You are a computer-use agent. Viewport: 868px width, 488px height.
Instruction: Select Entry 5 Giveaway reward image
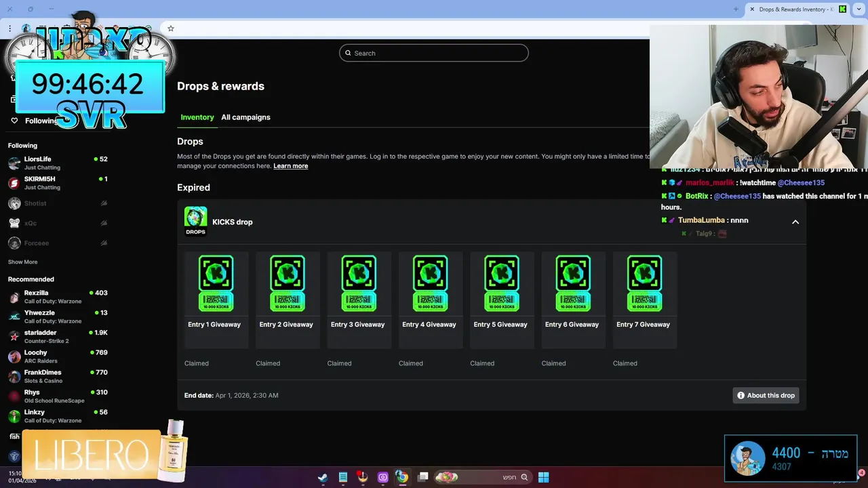pos(502,283)
